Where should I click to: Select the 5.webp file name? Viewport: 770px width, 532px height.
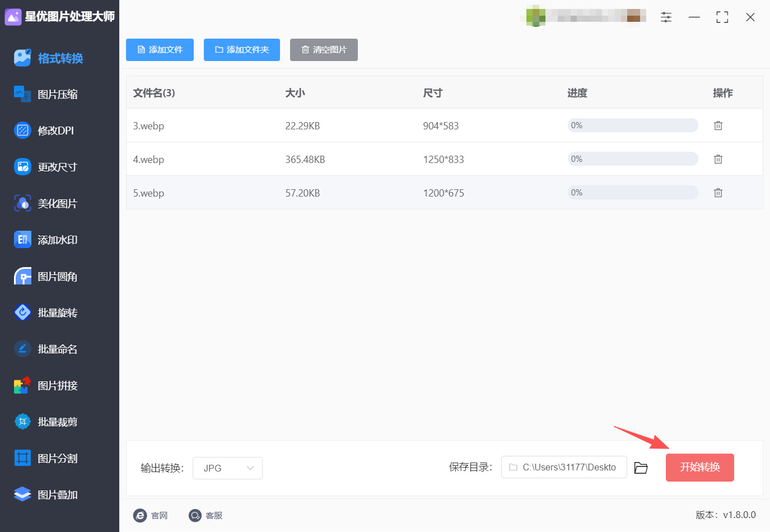(x=148, y=193)
